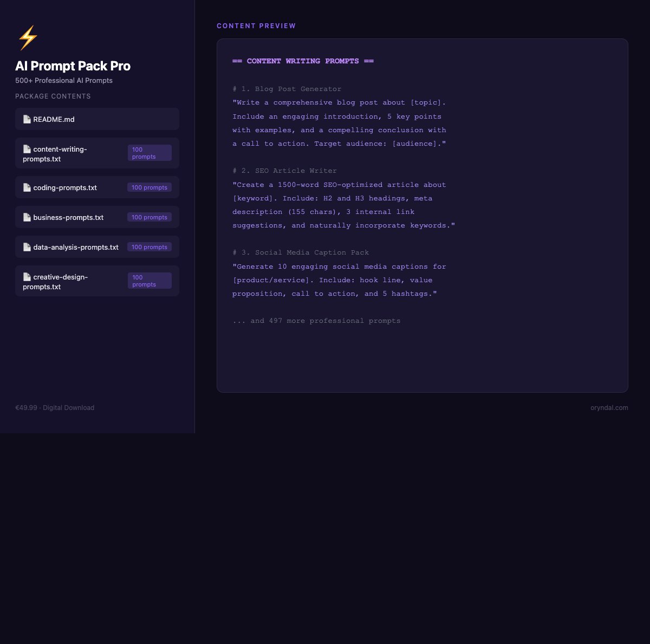Screen dimensions: 650x644
Task: Select the coding-prompts.txt file name
Action: pyautogui.click(x=65, y=187)
